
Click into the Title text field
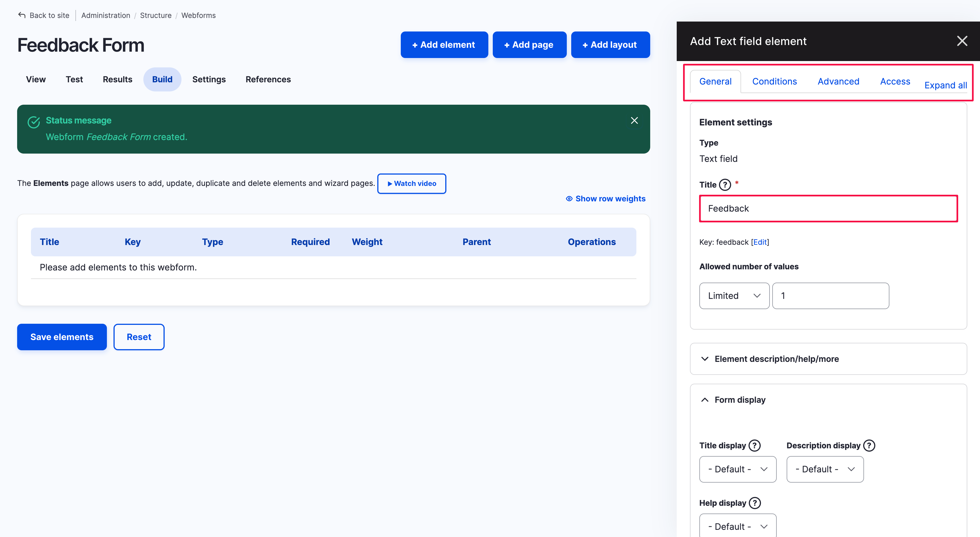(828, 209)
